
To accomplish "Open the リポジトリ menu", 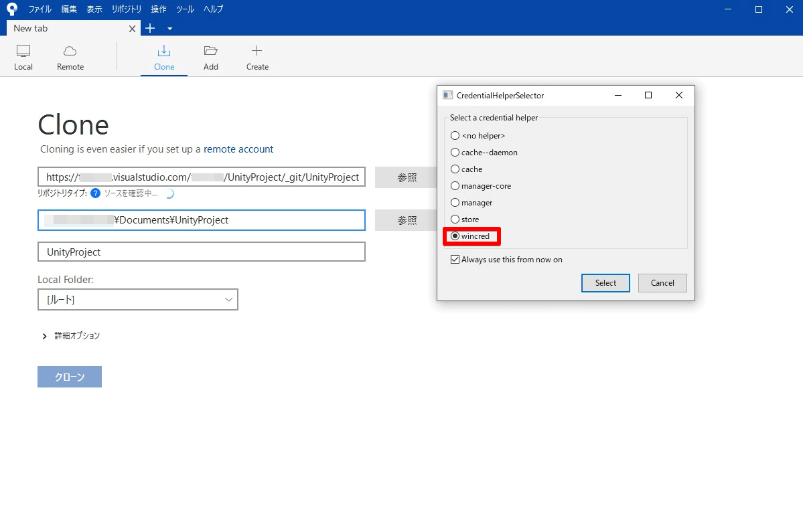I will [127, 9].
